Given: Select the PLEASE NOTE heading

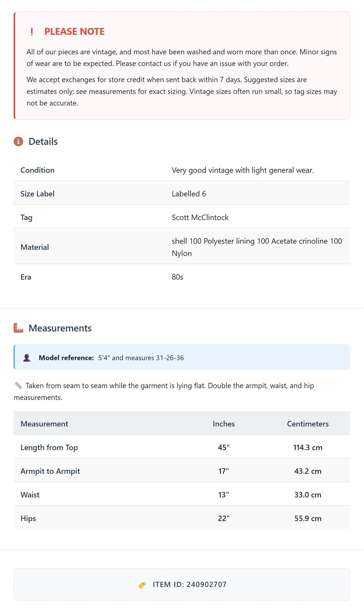Looking at the screenshot, I should point(74,32).
